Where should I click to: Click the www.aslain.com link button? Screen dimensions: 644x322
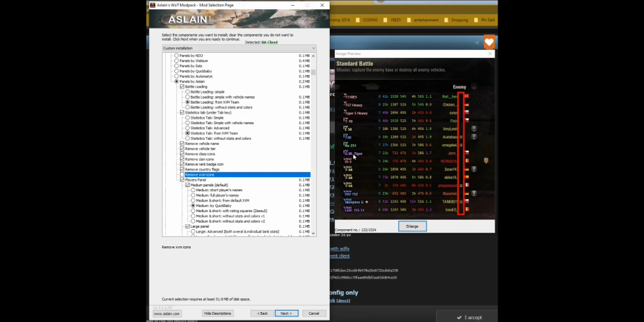click(167, 313)
